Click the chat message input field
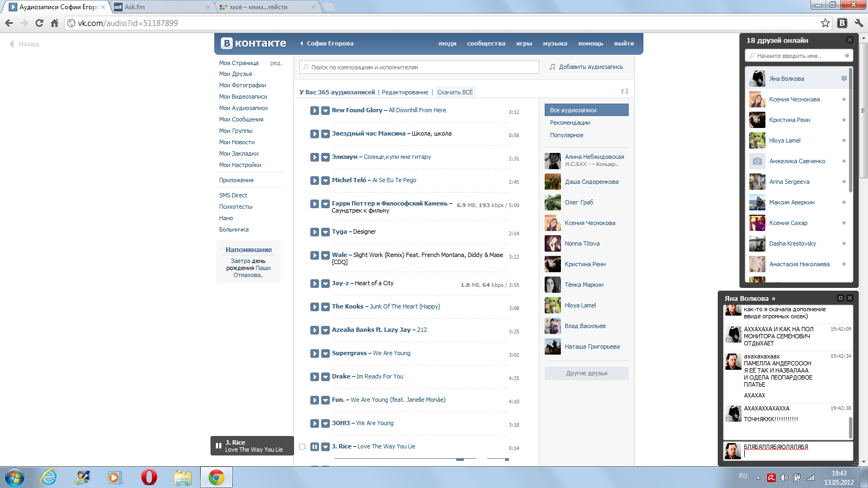This screenshot has width=868, height=488. tap(796, 451)
